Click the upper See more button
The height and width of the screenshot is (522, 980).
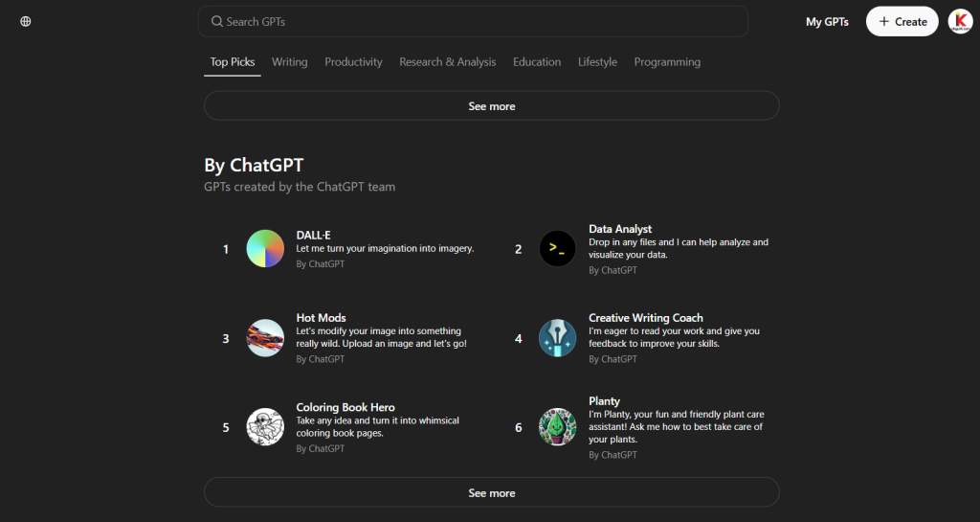(x=491, y=105)
